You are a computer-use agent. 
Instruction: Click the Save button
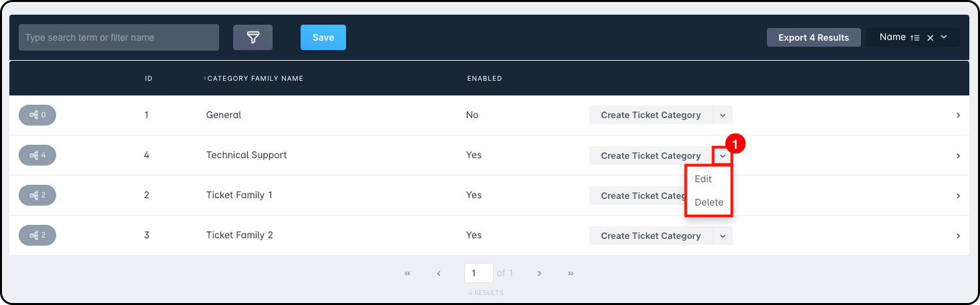(x=323, y=37)
